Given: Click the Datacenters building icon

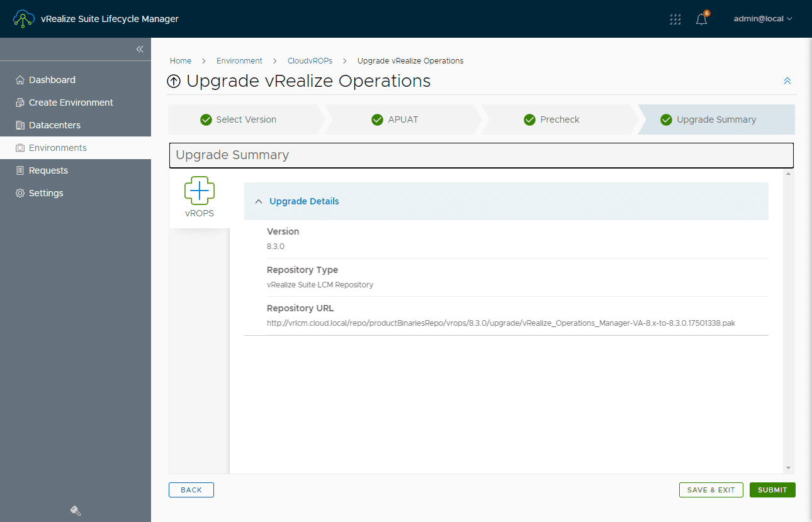Looking at the screenshot, I should [x=20, y=125].
